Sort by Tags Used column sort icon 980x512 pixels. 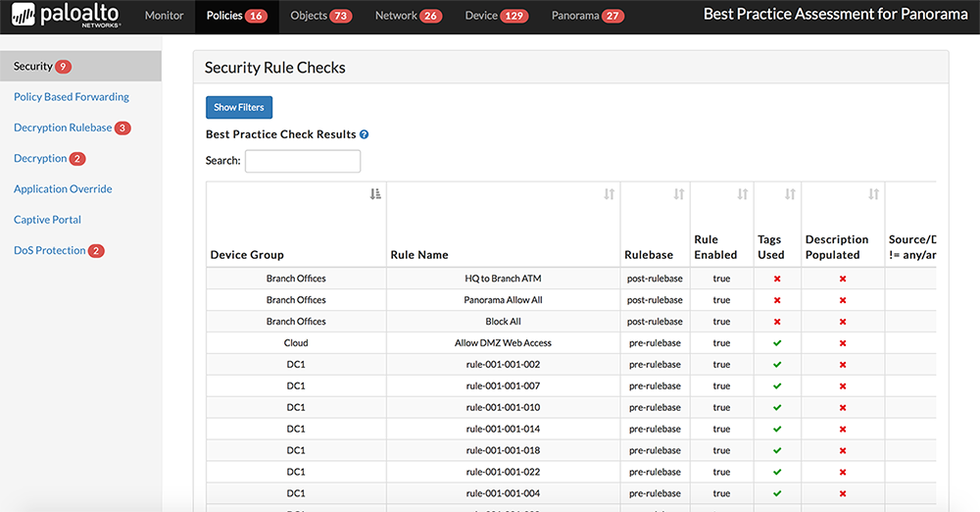point(790,194)
